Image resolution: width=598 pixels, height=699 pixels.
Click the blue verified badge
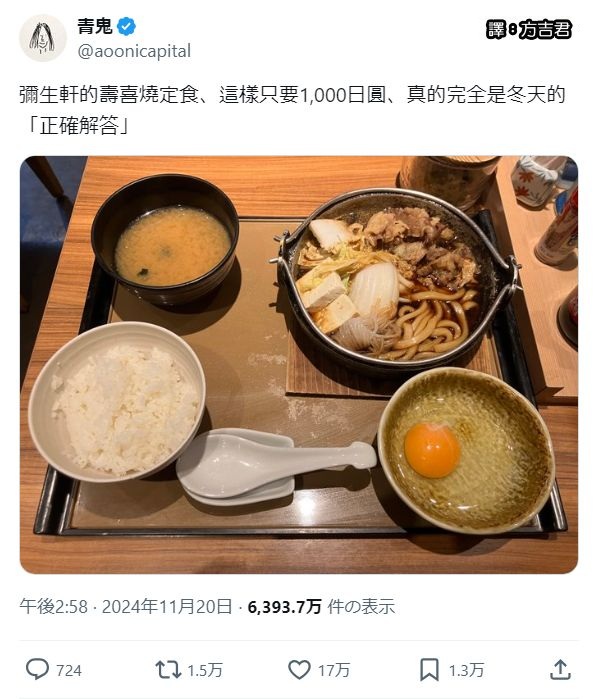coord(126,27)
